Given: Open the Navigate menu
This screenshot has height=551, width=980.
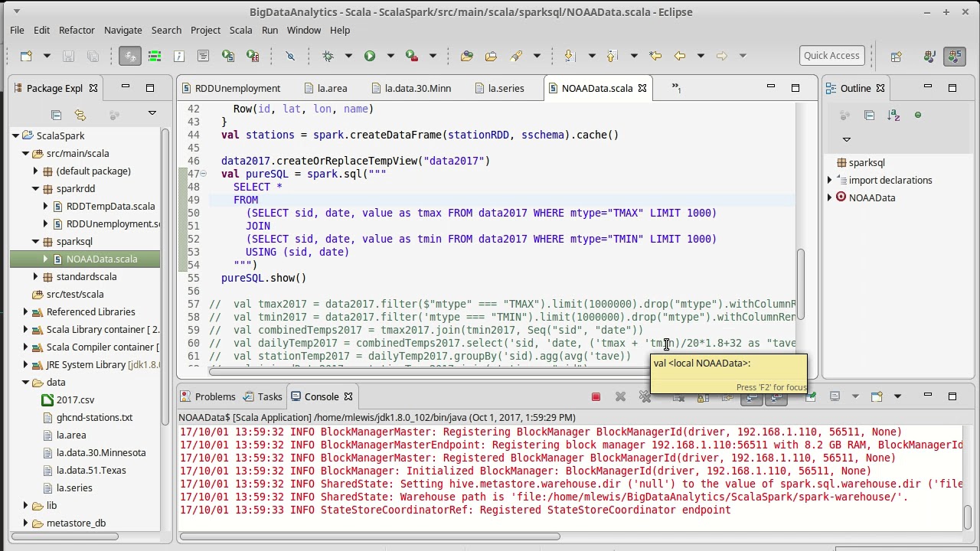Looking at the screenshot, I should 122,30.
